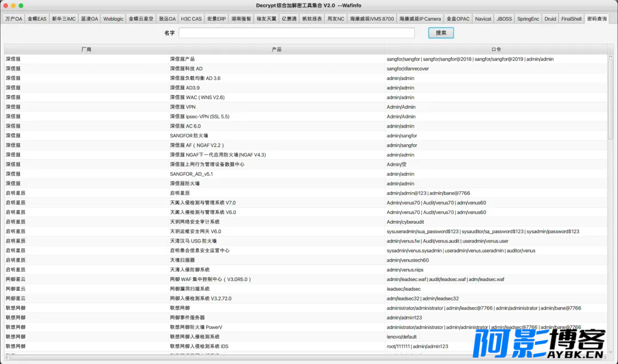
Task: Click the 搜索 search button
Action: (441, 33)
